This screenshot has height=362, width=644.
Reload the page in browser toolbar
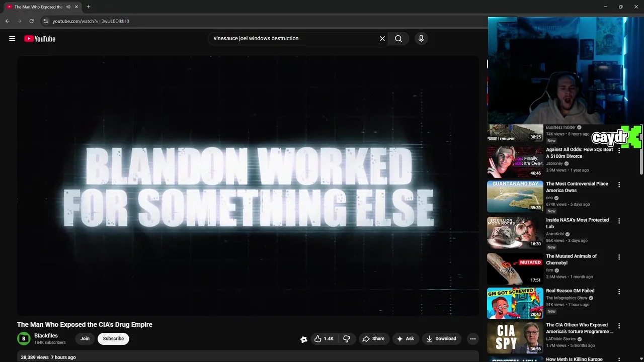click(x=31, y=21)
